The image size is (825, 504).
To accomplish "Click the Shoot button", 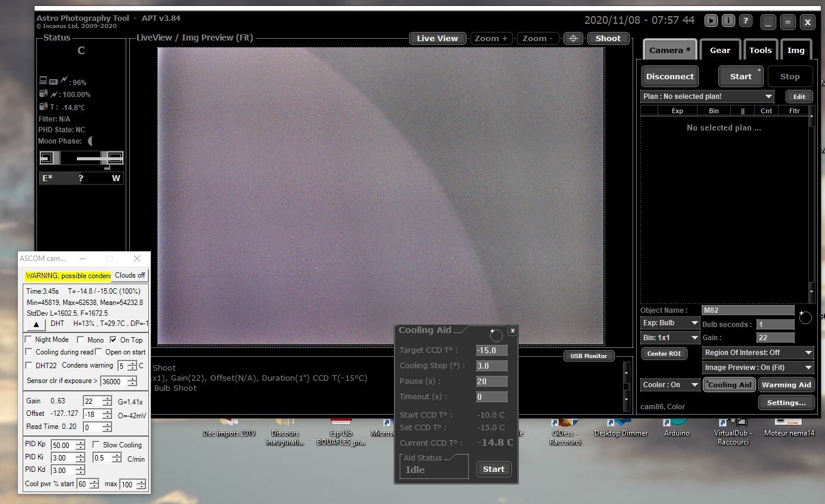I will tap(608, 39).
